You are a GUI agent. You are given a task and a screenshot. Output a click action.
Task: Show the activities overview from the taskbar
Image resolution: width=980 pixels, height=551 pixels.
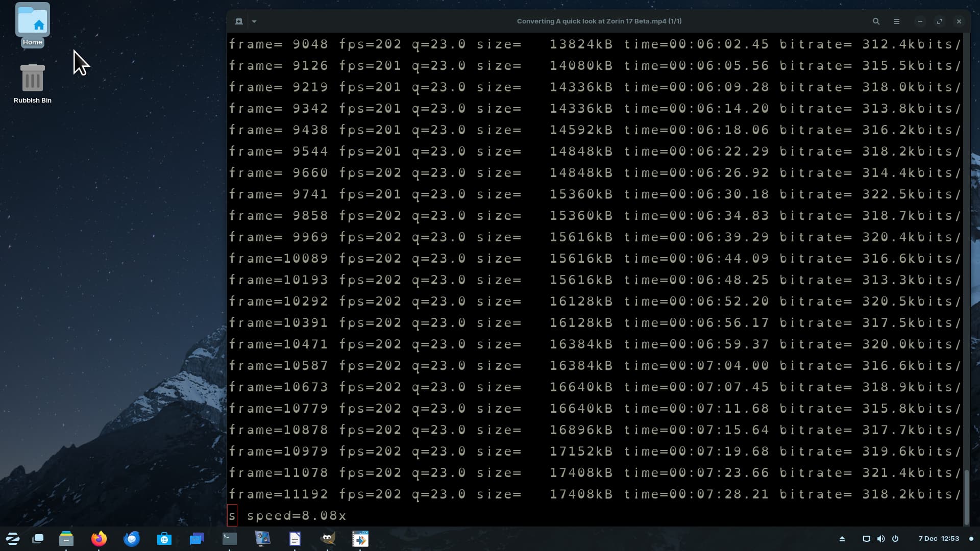(x=38, y=539)
